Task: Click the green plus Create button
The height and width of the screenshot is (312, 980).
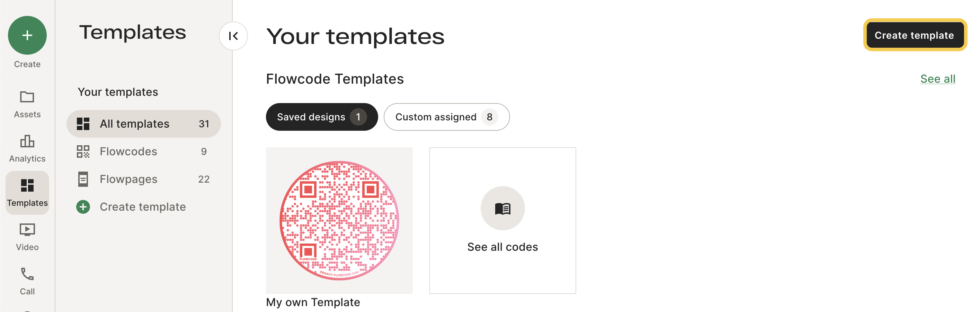Action: [27, 35]
